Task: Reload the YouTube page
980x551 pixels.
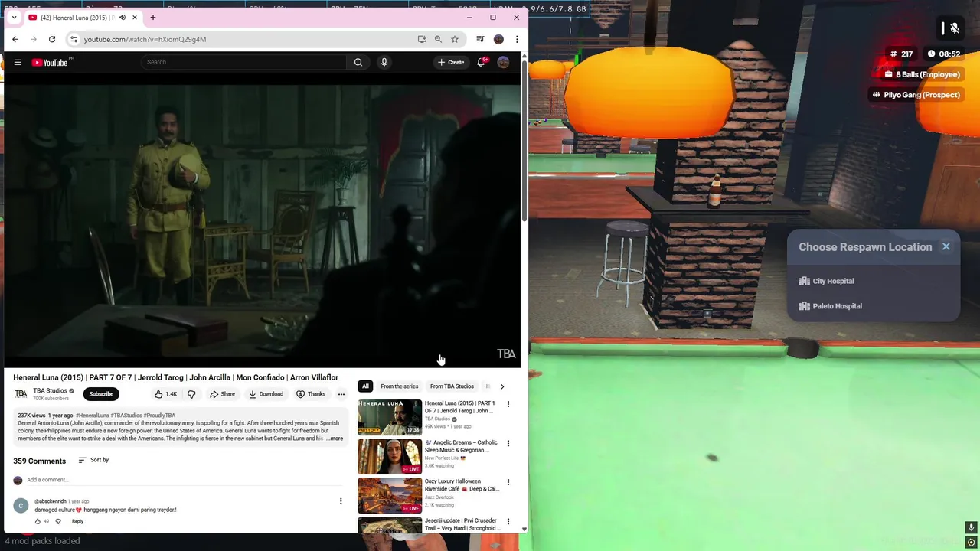Action: 52,39
